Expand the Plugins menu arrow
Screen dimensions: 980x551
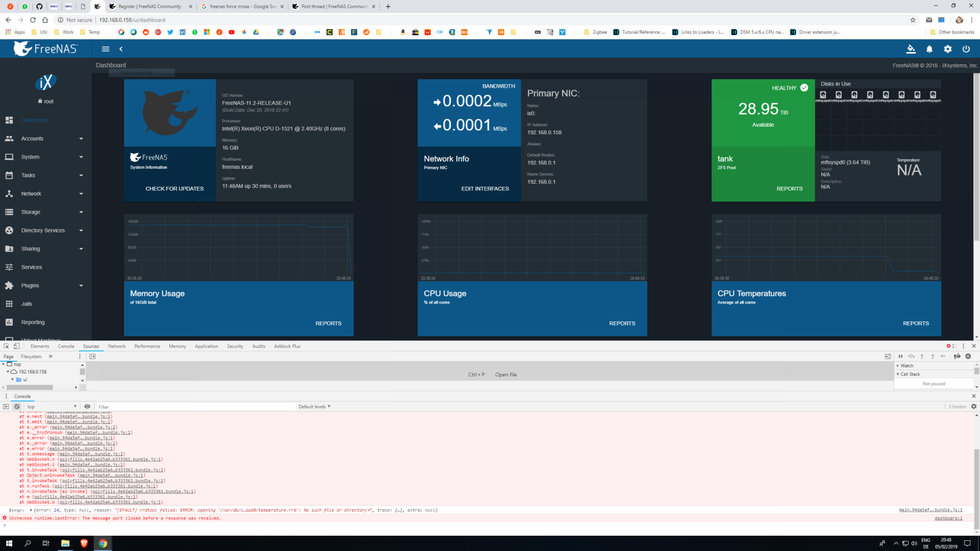pyautogui.click(x=81, y=286)
